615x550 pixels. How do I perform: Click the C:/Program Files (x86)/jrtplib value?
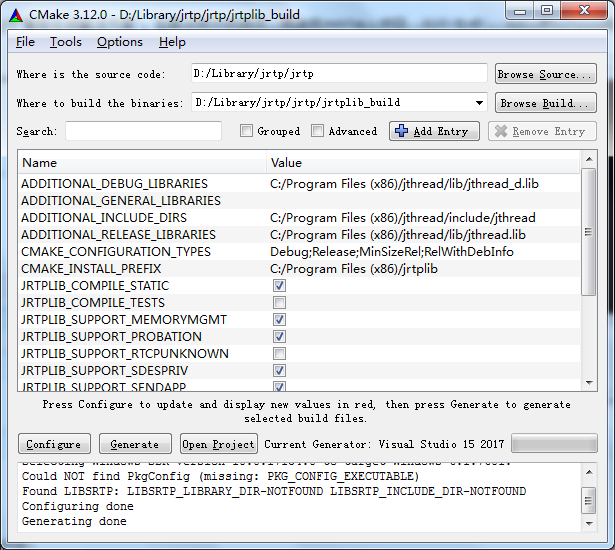354,269
